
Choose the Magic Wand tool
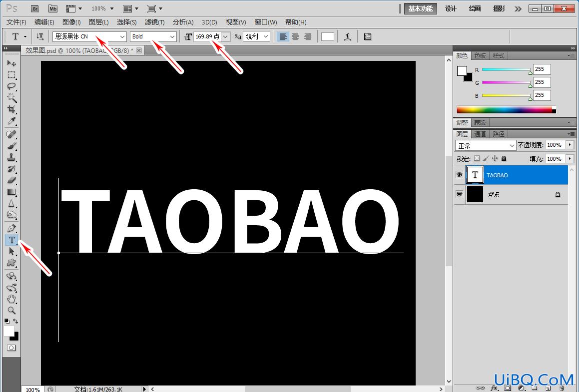pos(11,98)
